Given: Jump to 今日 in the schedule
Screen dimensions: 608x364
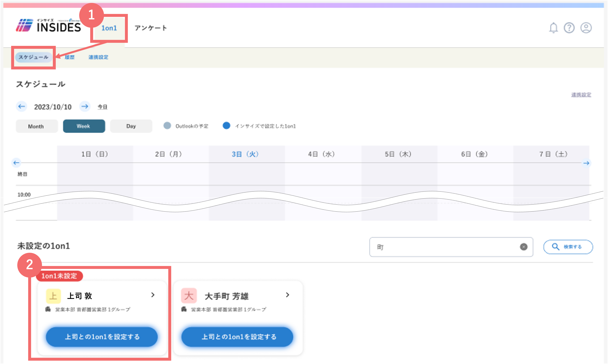Looking at the screenshot, I should click(x=102, y=107).
